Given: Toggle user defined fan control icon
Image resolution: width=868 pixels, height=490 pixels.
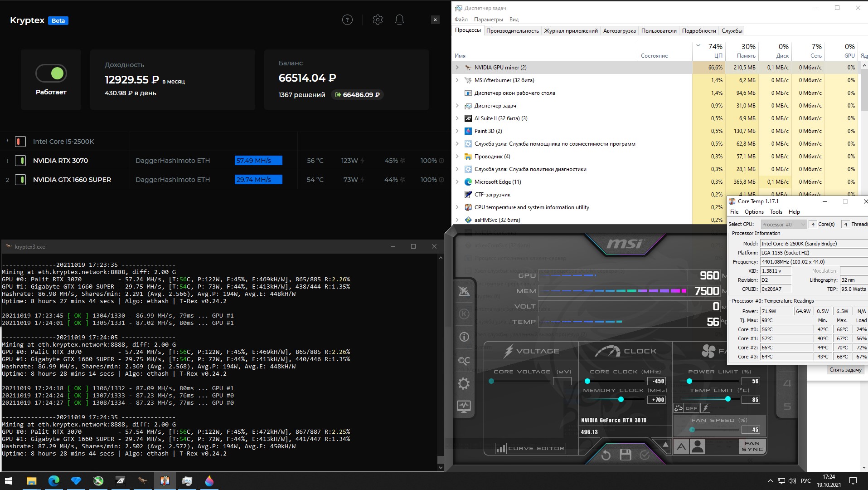Looking at the screenshot, I should [x=698, y=447].
